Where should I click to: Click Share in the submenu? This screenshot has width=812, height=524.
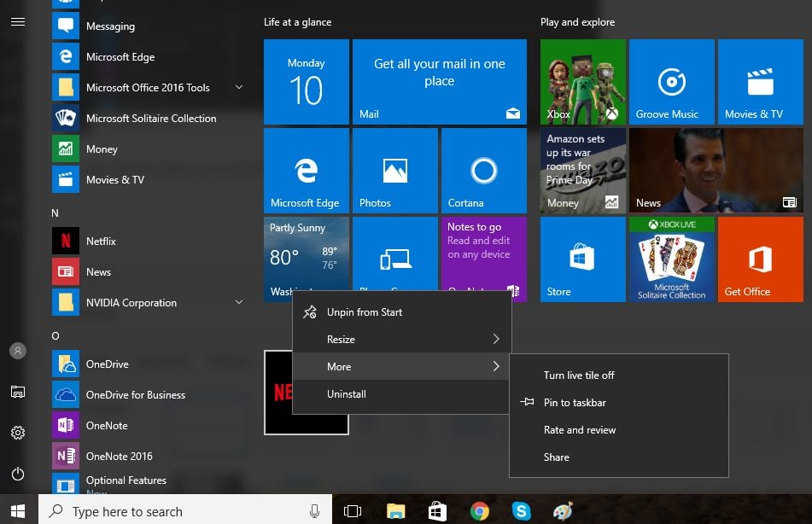point(619,457)
